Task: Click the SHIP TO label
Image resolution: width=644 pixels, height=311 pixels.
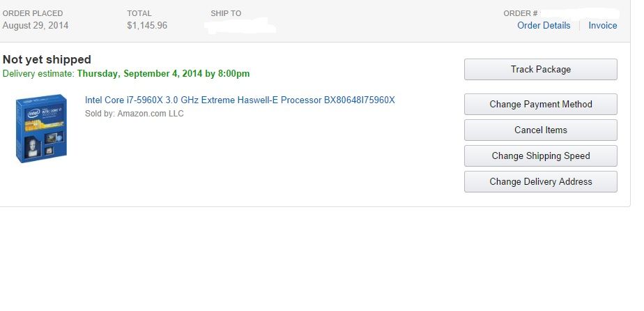Action: click(x=226, y=13)
